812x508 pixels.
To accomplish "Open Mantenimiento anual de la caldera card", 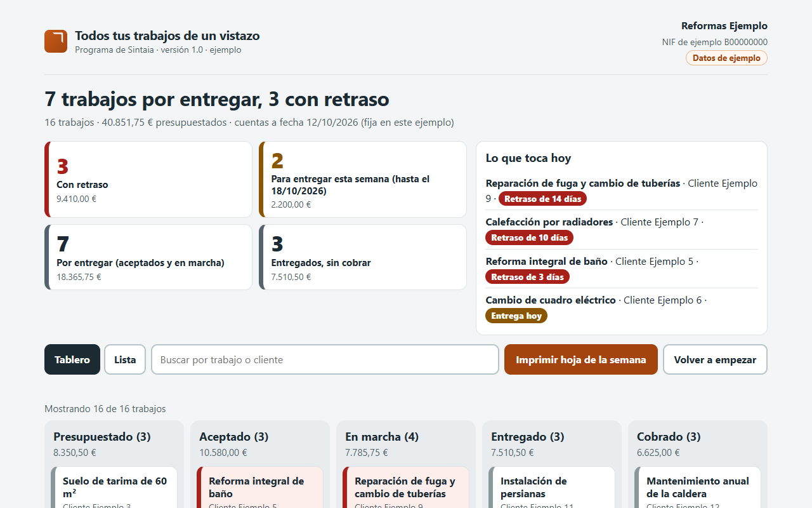I will (x=698, y=487).
